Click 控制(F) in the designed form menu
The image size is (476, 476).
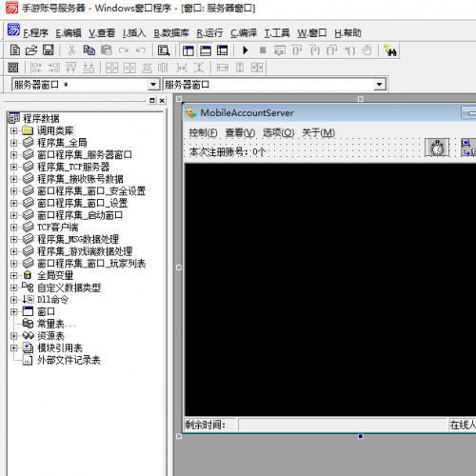point(203,132)
